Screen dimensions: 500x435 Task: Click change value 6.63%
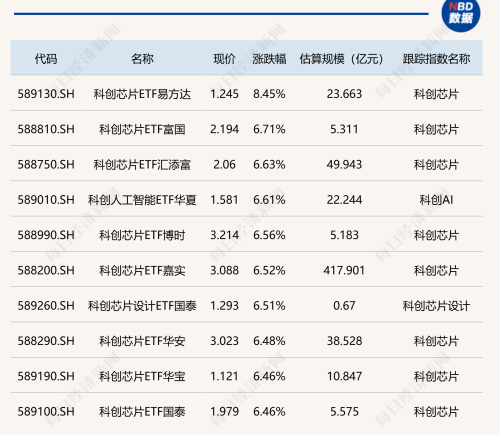coord(269,165)
